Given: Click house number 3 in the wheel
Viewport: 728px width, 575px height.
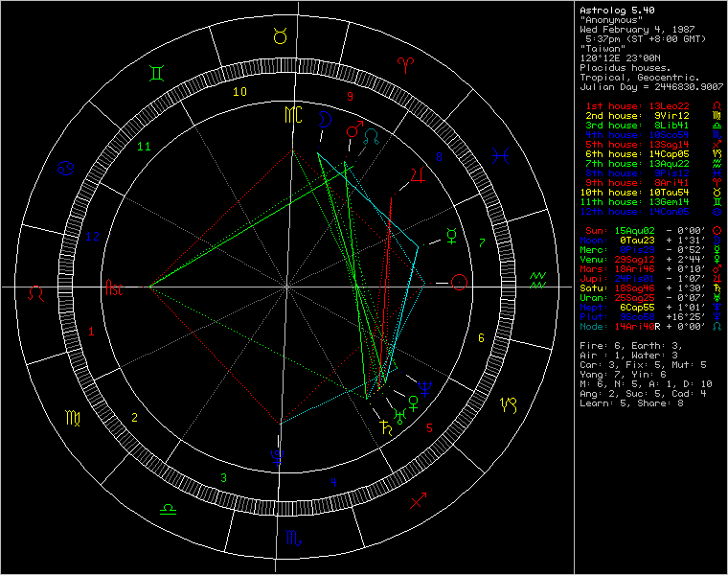Looking at the screenshot, I should pos(224,478).
